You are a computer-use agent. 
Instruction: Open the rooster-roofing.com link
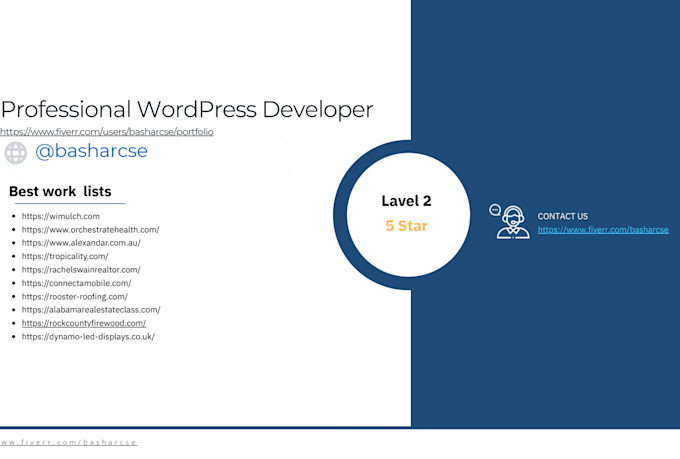tap(75, 297)
